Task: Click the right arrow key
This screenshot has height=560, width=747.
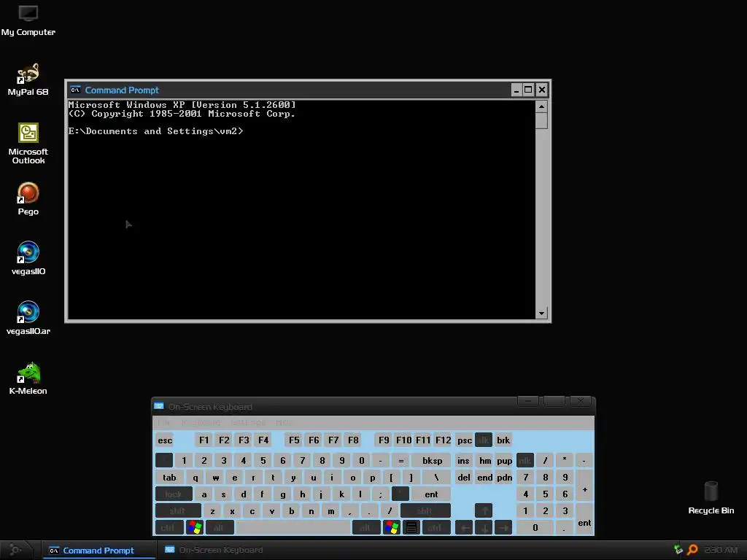Action: 503,528
